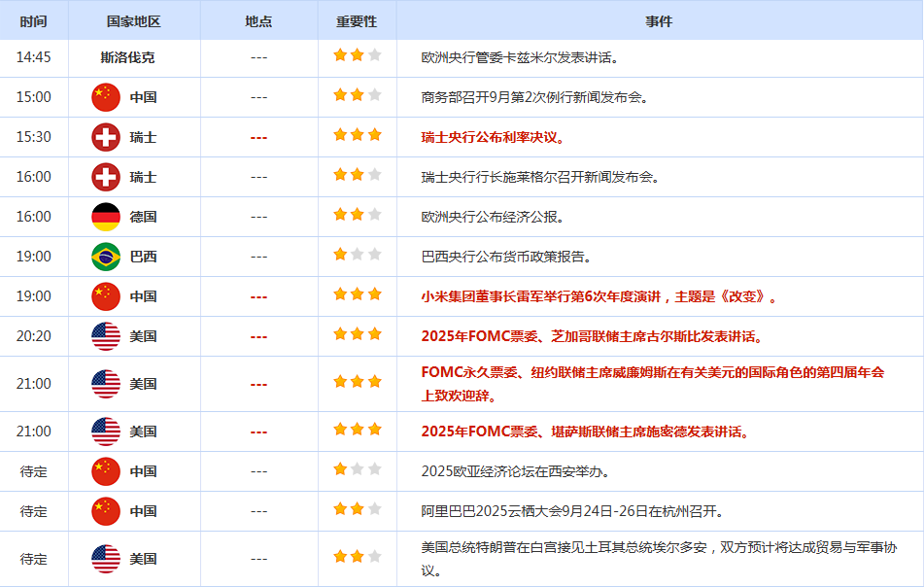924x587 pixels.
Task: Open the 瑞士央行公布利率决议 event
Action: coord(494,137)
